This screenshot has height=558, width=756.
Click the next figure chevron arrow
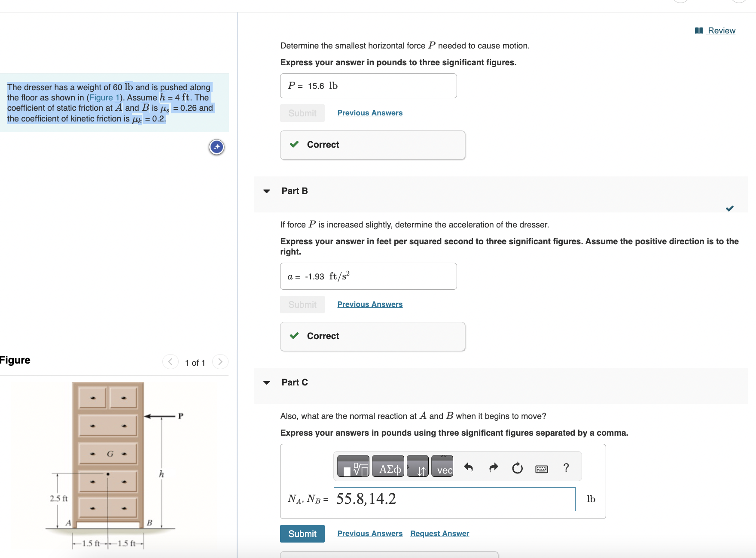pos(220,361)
